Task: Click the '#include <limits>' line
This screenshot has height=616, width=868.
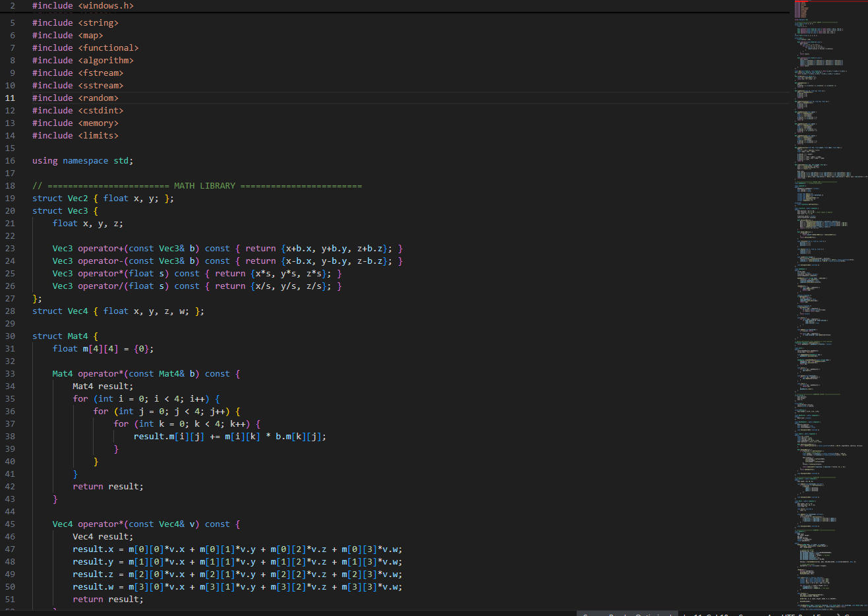Action: (76, 135)
